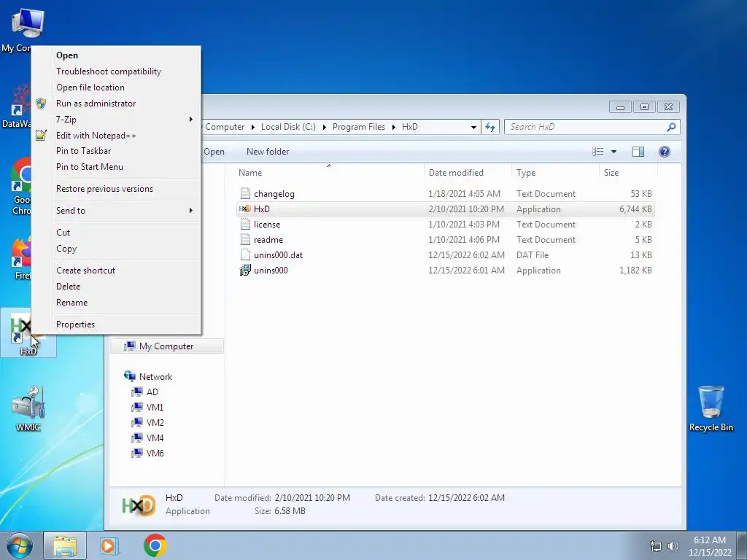The image size is (747, 560).
Task: Launch Chrome from the taskbar
Action: (155, 545)
